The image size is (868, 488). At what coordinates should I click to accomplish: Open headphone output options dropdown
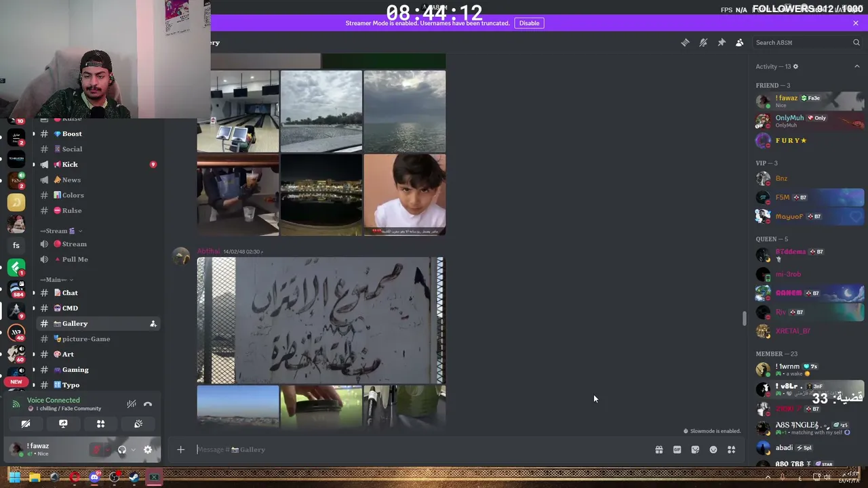click(x=133, y=450)
